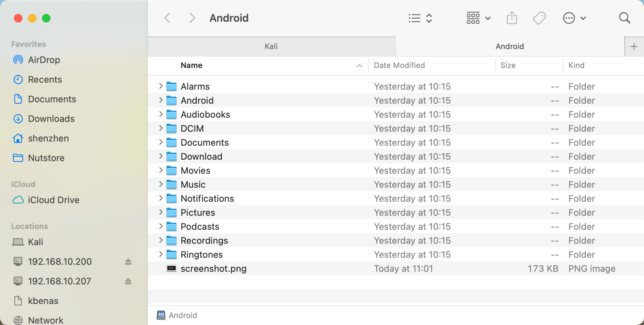
Task: Select the Android tab
Action: pos(510,47)
